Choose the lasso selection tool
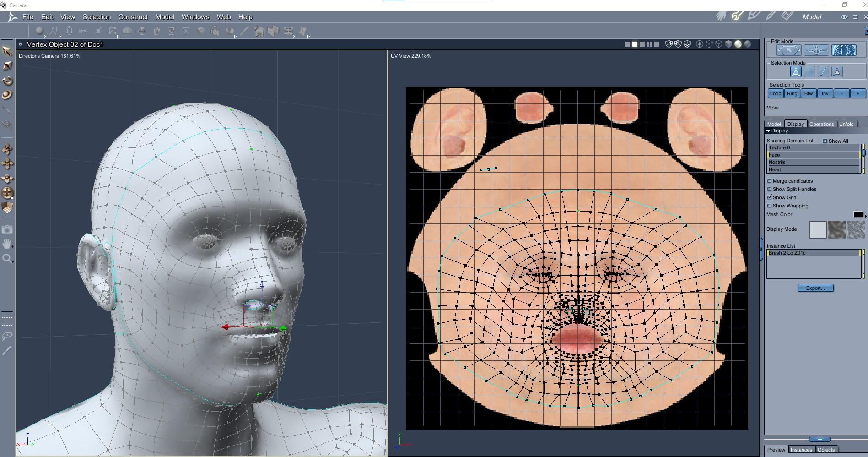 (7, 336)
